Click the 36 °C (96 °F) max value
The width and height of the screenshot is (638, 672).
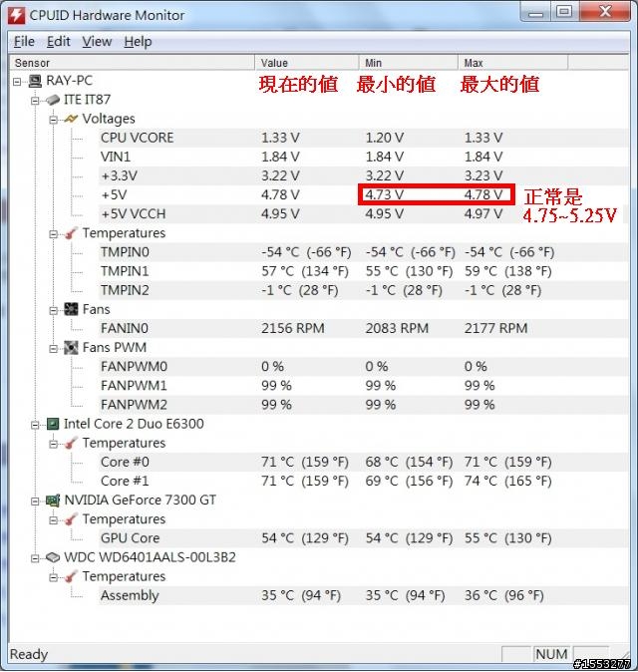503,595
